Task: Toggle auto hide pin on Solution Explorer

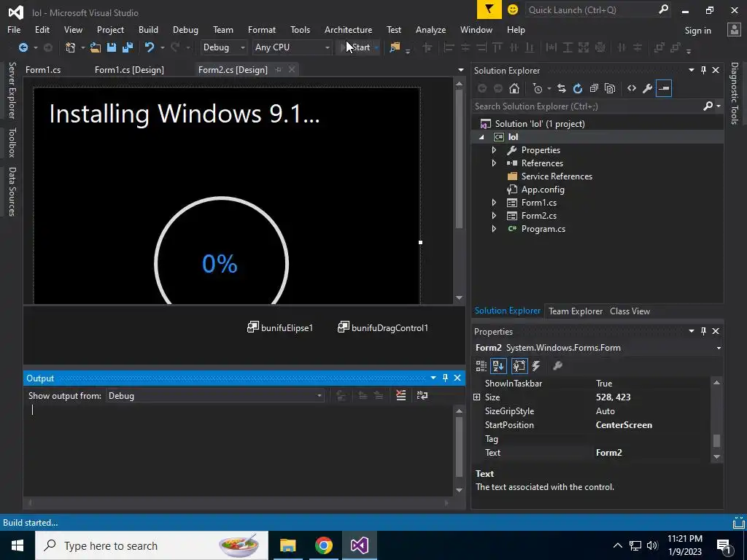Action: point(704,70)
